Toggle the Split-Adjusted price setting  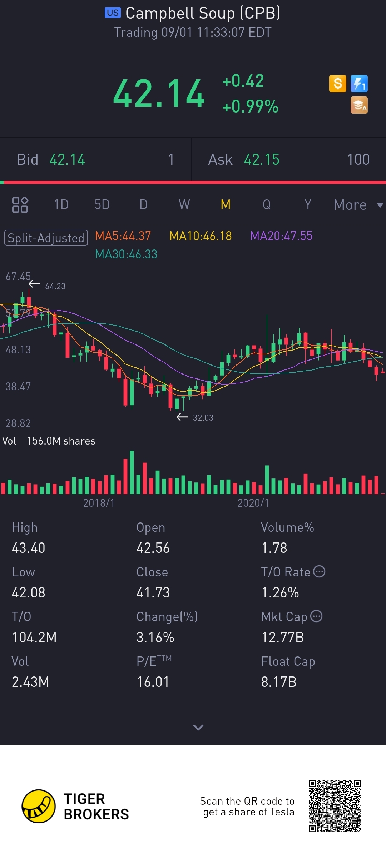46,238
